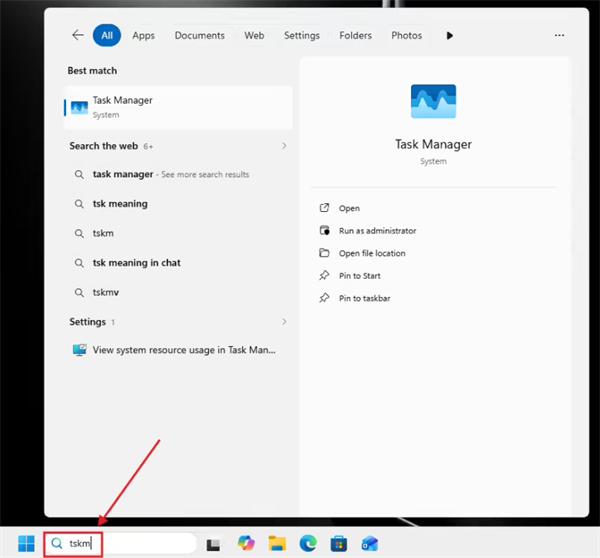Click Pin to Start
Image resolution: width=600 pixels, height=558 pixels.
[x=360, y=276]
